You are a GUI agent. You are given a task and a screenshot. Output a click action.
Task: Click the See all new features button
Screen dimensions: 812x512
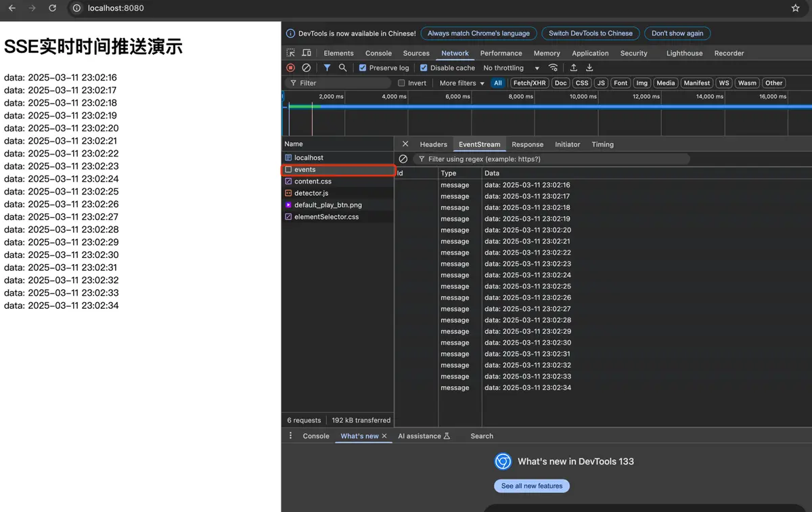coord(531,486)
